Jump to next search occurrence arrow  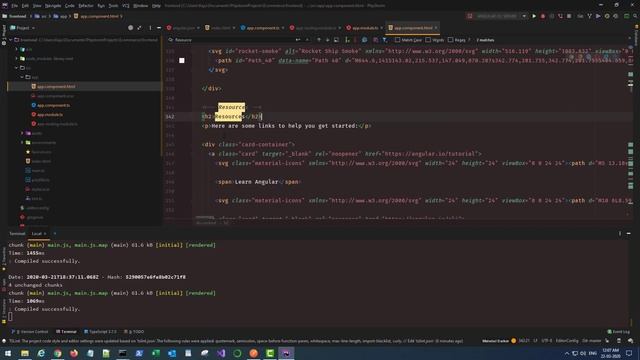tap(327, 40)
